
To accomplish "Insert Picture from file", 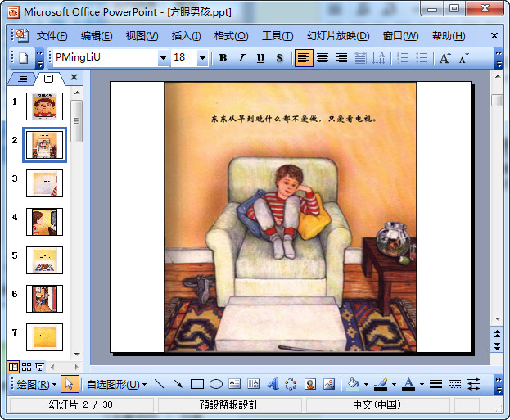I will 329,384.
